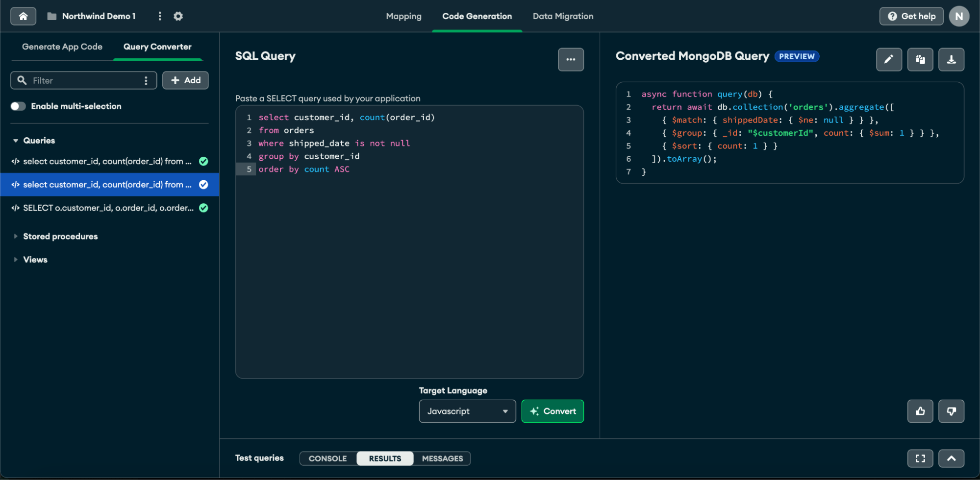980x480 pixels.
Task: Click 'return await db.collection' line in output
Action: pos(773,107)
